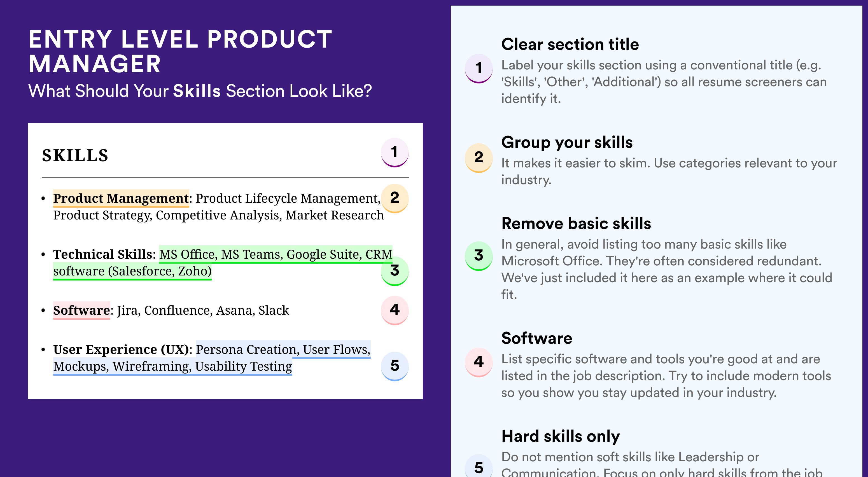Click orange badge 2 by Group your skills
The image size is (868, 477).
479,158
